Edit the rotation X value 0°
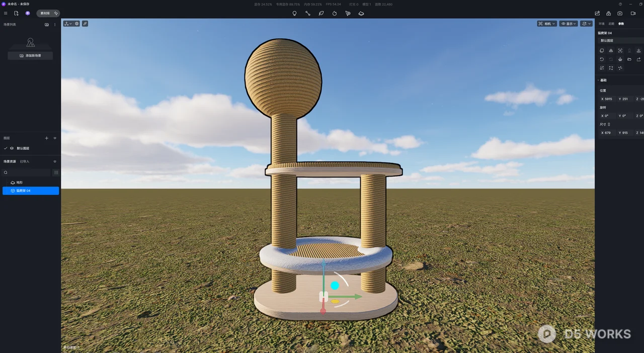 pos(607,116)
